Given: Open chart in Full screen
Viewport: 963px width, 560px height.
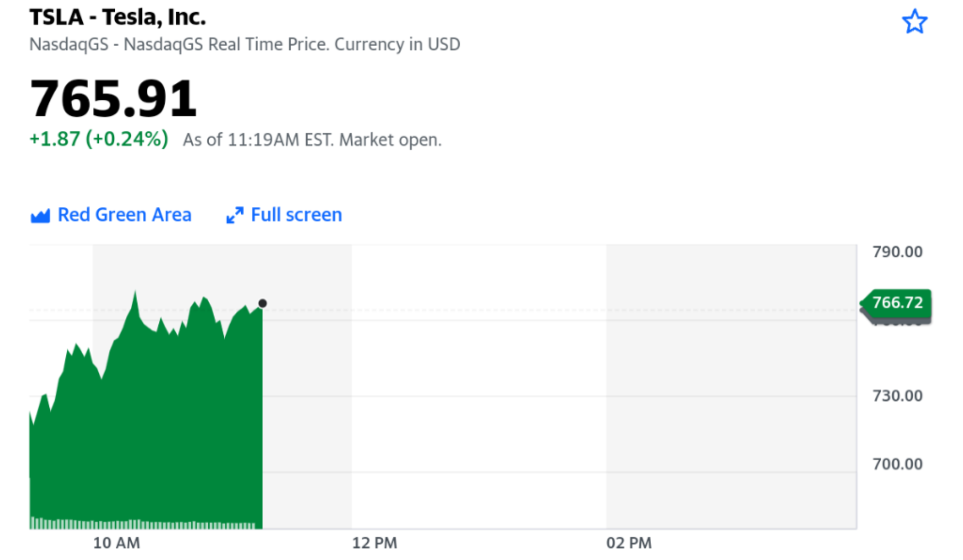Looking at the screenshot, I should click(296, 215).
